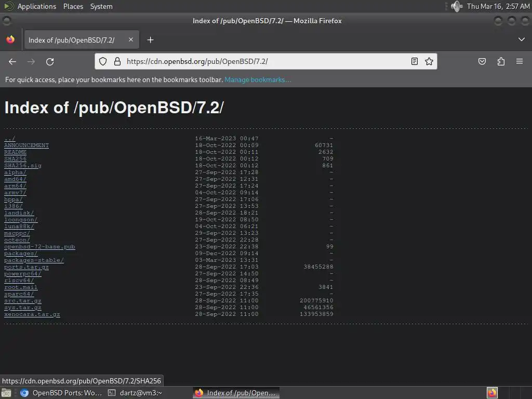Open the parent directory ../ link
532x399 pixels.
[9, 138]
